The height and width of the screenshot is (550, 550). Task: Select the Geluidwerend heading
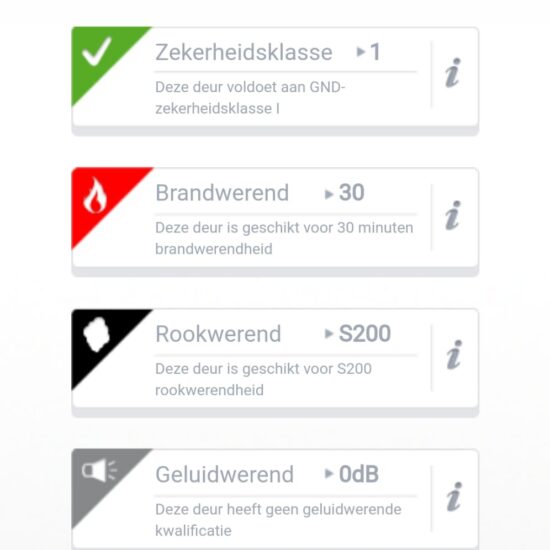[x=224, y=474]
